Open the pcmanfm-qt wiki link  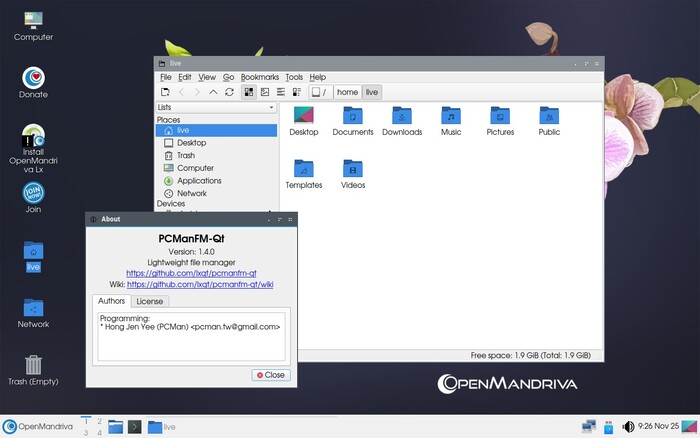[200, 284]
